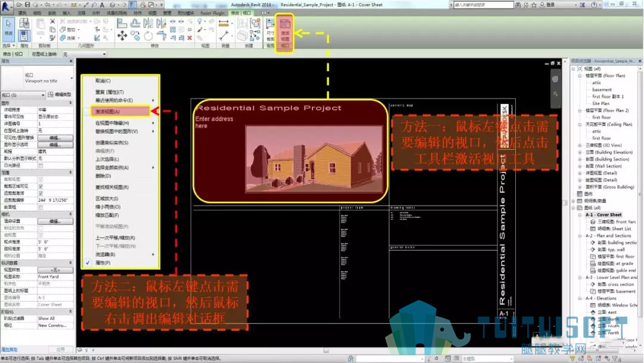Screen dimensions: 644x363
Task: Click the Text tool in quick access toolbar
Action: 102,5
